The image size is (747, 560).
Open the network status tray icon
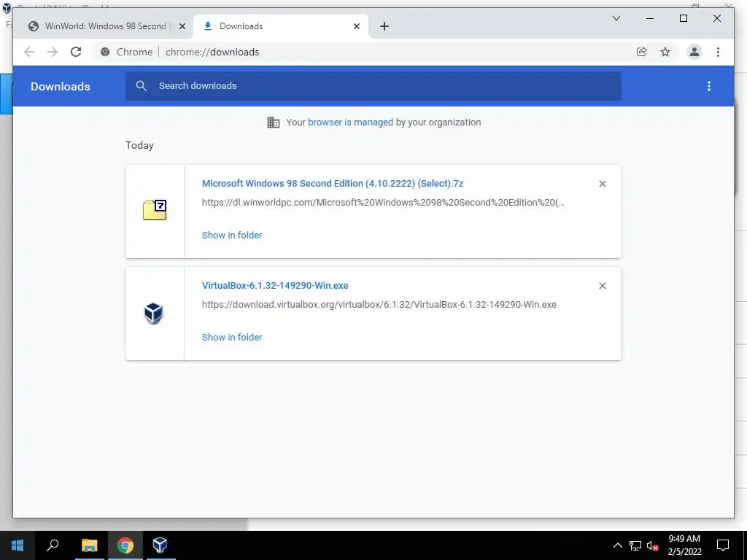tap(635, 545)
